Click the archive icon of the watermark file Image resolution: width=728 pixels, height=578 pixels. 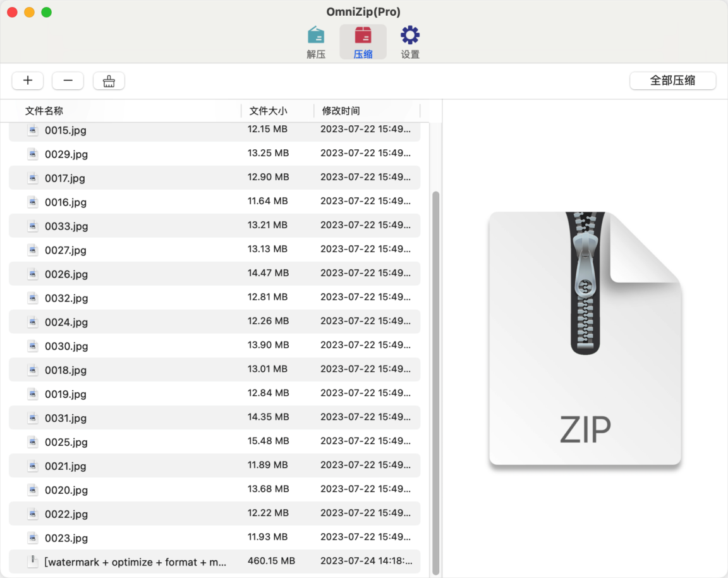32,562
